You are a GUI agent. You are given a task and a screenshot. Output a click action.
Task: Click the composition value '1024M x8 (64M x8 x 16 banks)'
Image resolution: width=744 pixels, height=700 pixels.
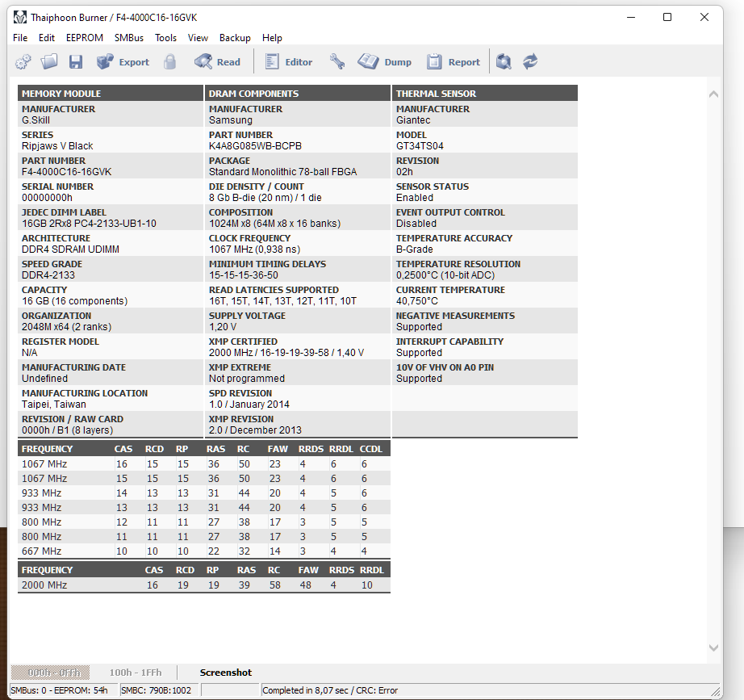pos(274,223)
